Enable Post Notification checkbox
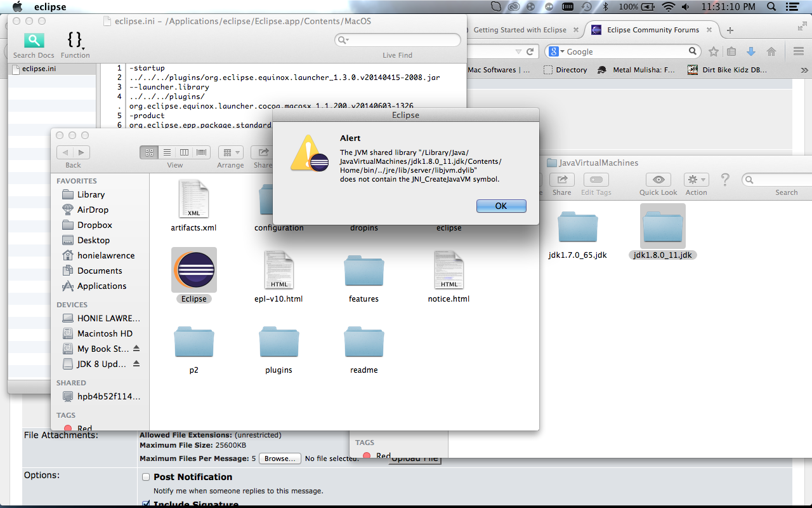Image resolution: width=812 pixels, height=508 pixels. click(147, 477)
